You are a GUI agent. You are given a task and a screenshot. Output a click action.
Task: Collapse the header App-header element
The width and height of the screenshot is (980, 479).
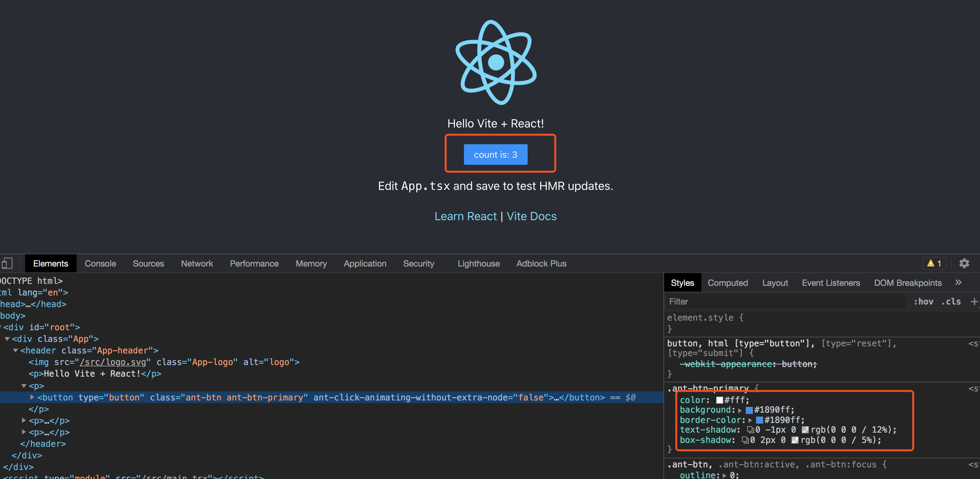[15, 350]
